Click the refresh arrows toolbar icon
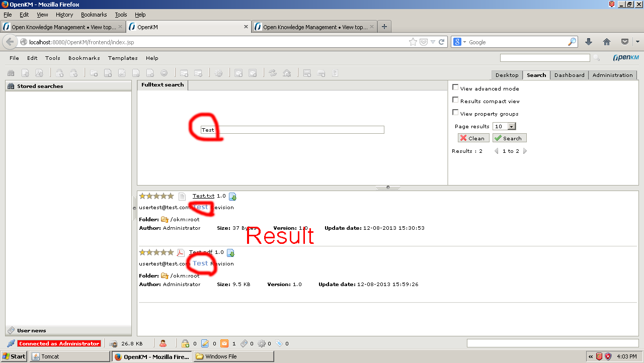The width and height of the screenshot is (644, 363). tap(273, 73)
